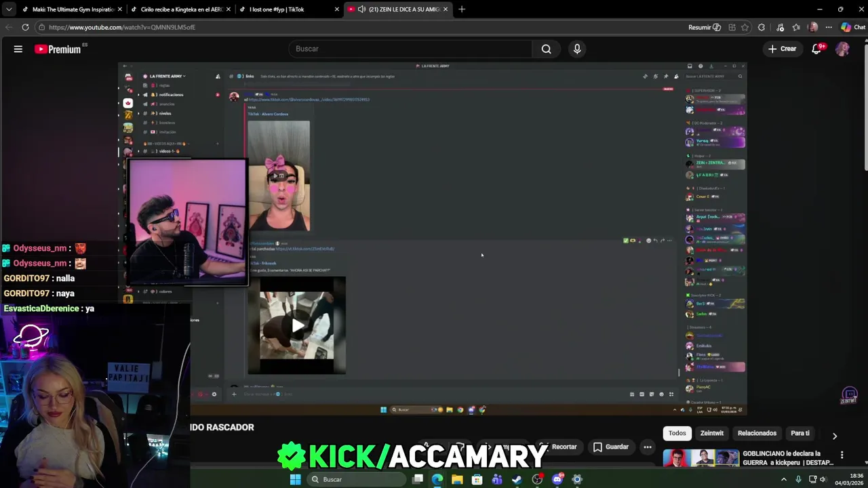Open the GOBLINCIANO le declara la GUERRA video title
868x488 pixels.
point(787,457)
